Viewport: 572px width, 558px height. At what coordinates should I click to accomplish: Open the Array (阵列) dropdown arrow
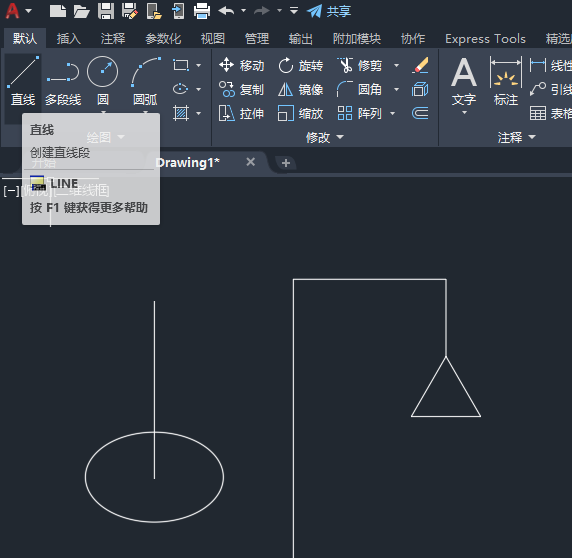click(393, 113)
